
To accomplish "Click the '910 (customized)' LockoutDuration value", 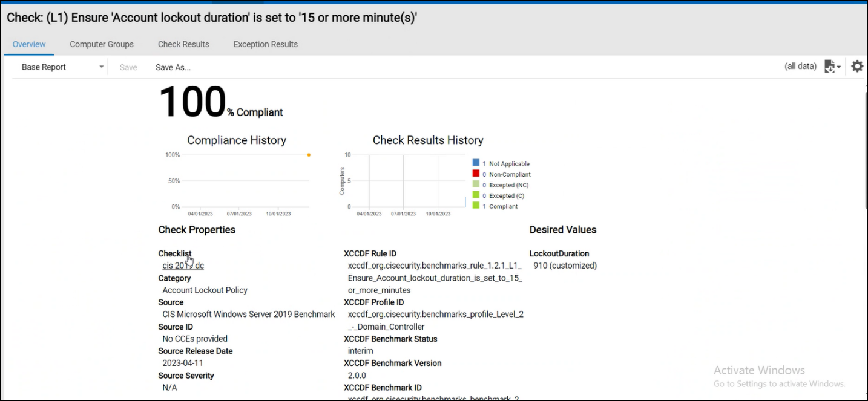I will pos(565,266).
